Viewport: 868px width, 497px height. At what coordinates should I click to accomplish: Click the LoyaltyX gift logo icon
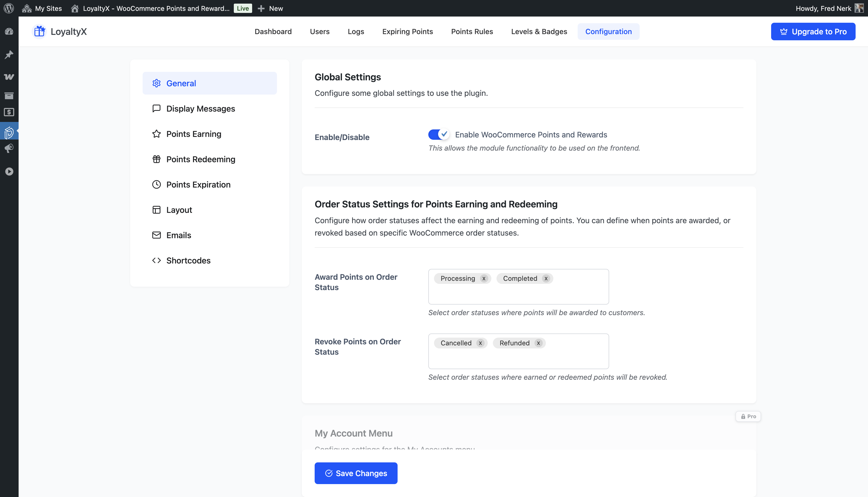coord(40,32)
